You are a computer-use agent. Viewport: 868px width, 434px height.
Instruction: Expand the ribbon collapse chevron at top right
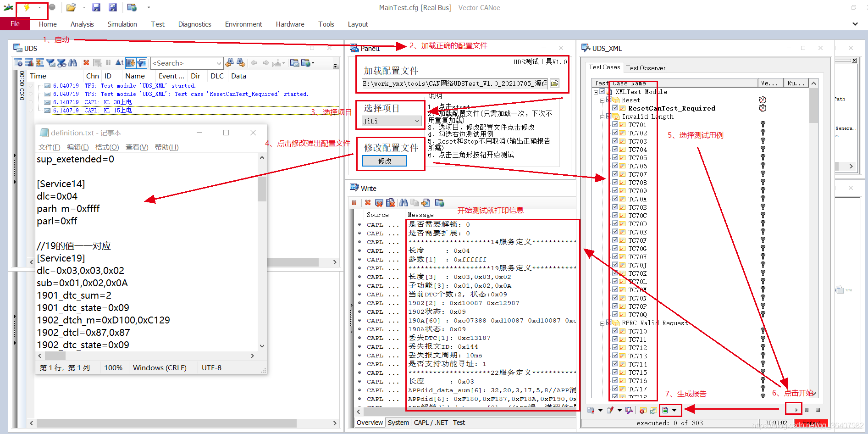pyautogui.click(x=855, y=24)
